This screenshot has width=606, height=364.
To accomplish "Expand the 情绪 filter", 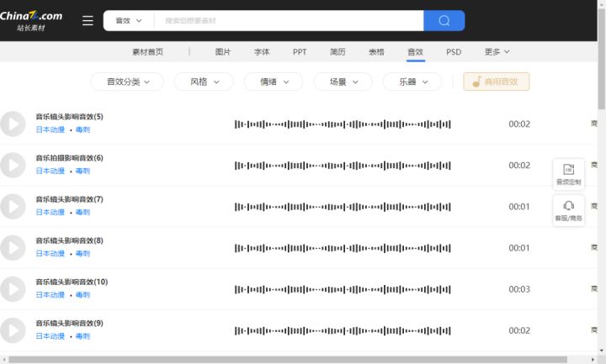I will [274, 82].
